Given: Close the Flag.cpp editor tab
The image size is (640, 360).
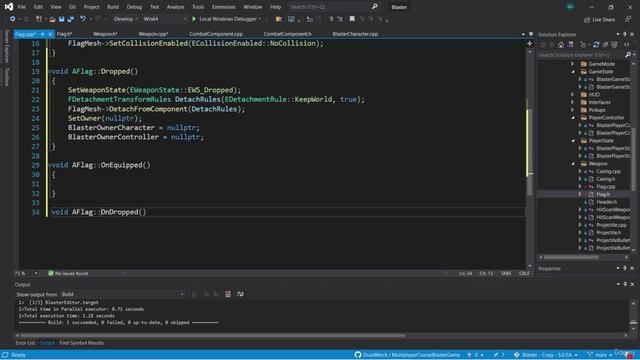Looking at the screenshot, I should (x=50, y=34).
